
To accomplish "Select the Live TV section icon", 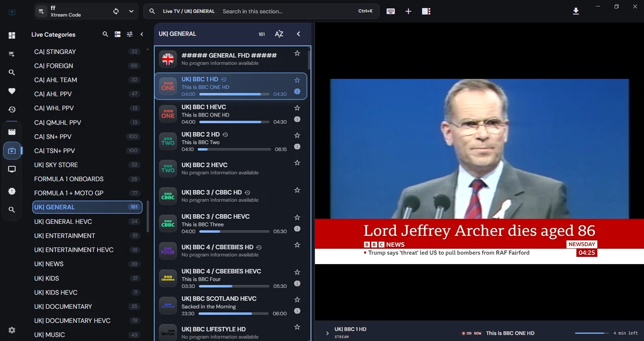I will click(x=12, y=150).
